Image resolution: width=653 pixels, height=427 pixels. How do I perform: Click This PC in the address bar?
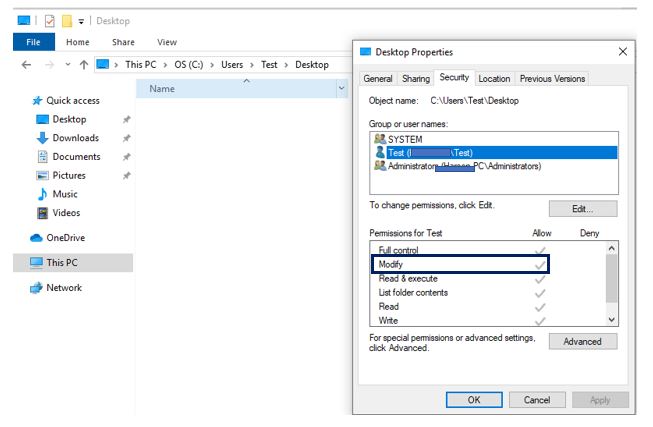coord(141,65)
